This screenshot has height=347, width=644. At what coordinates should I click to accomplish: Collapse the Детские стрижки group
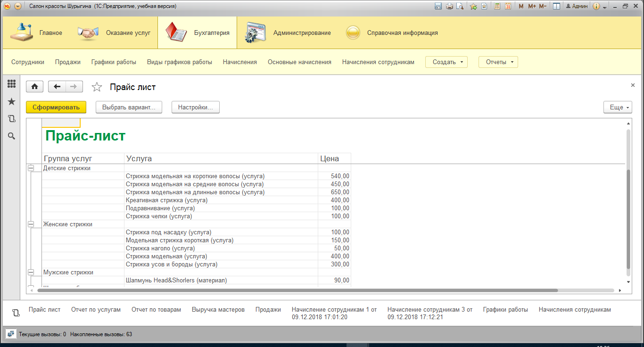(x=31, y=168)
